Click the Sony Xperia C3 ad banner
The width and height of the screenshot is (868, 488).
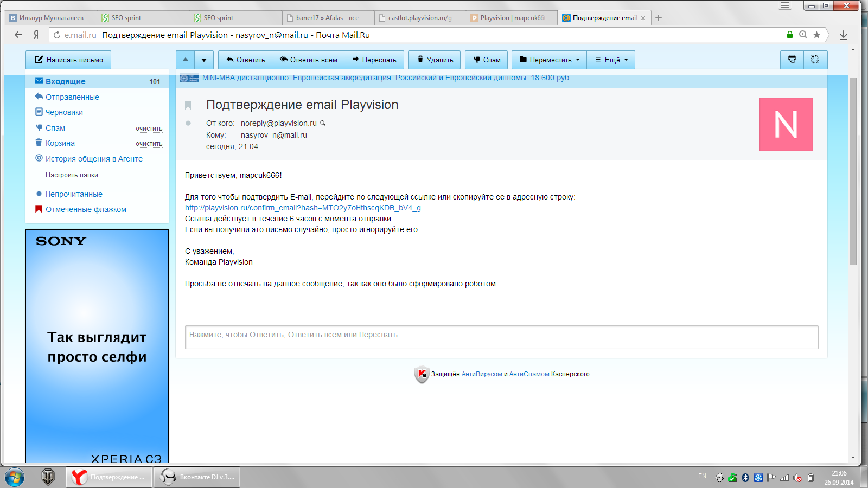pyautogui.click(x=97, y=346)
